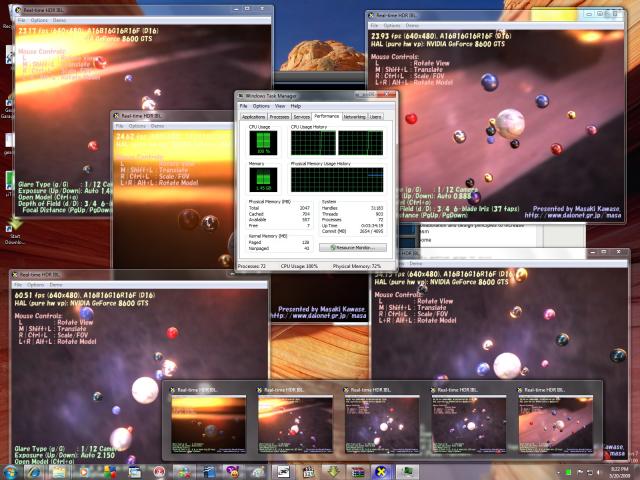Open the Applications tab in Task Manager
This screenshot has height=480, width=640.
tap(253, 117)
